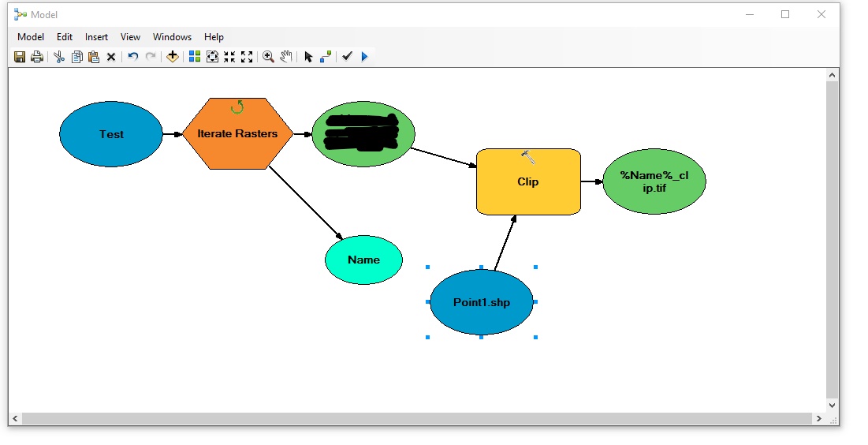This screenshot has height=445, width=868.
Task: Select the Point1.shp input oval
Action: [482, 302]
